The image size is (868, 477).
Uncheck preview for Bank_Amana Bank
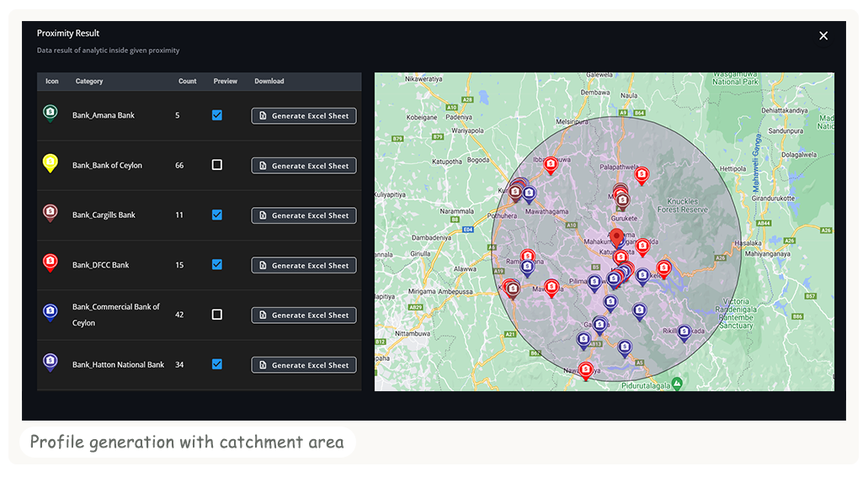[217, 115]
